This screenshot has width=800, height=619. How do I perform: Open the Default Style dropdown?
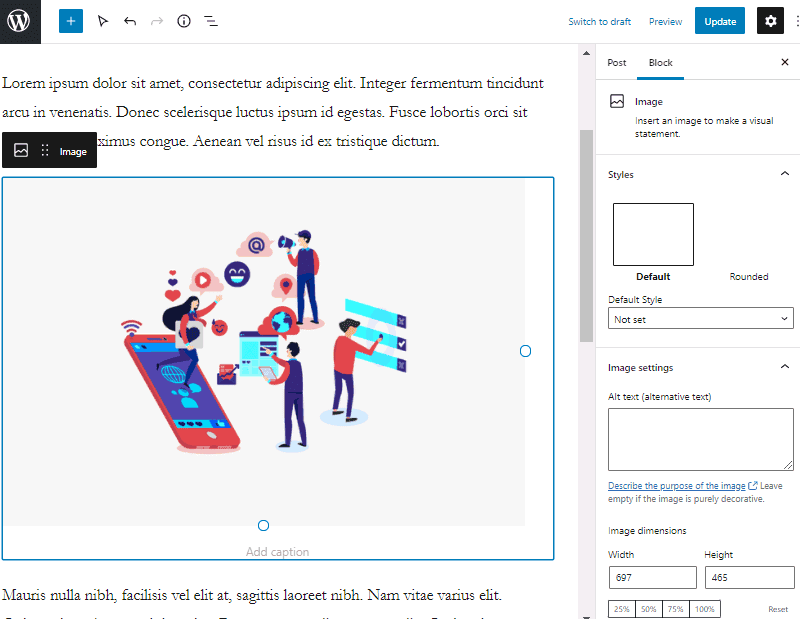701,318
